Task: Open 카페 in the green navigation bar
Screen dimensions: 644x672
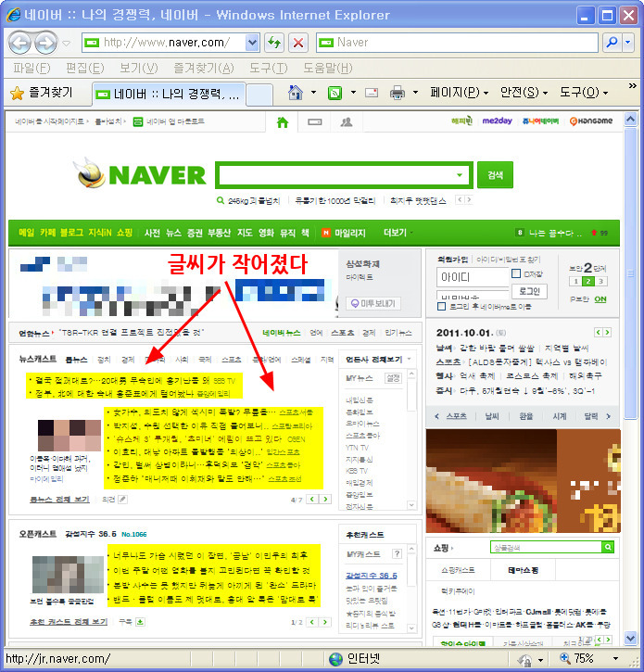Action: 47,233
